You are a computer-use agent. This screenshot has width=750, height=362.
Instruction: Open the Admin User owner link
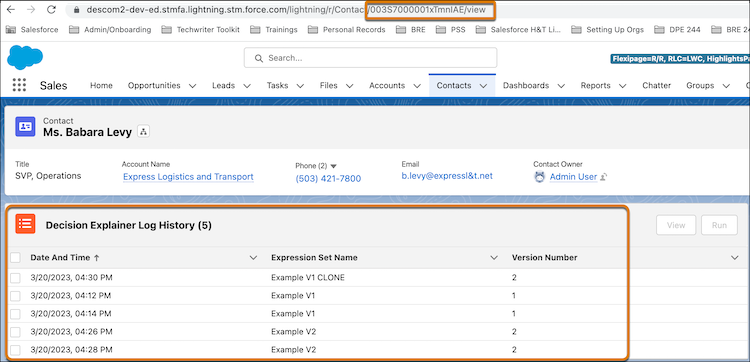tap(573, 177)
